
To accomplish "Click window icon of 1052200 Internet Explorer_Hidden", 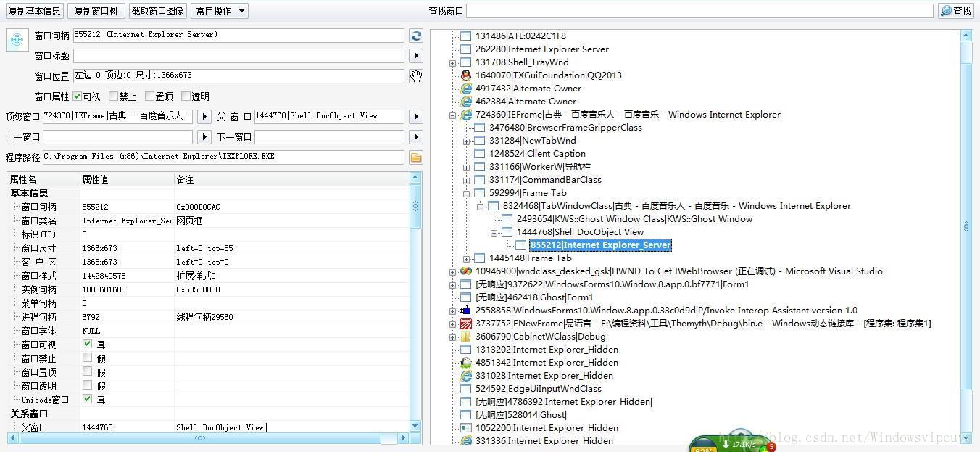I will pos(466,428).
